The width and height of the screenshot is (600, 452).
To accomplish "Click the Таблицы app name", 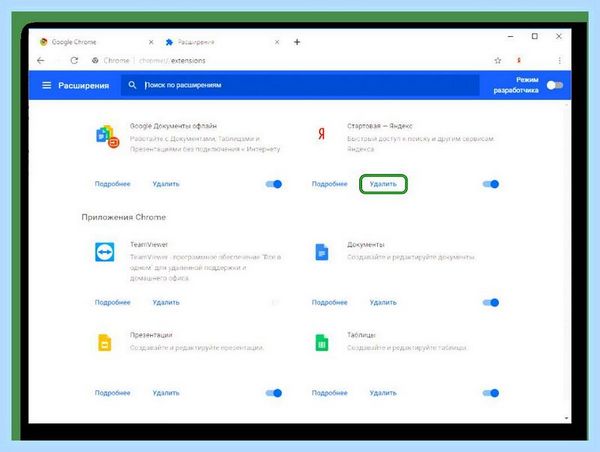I will [x=361, y=335].
